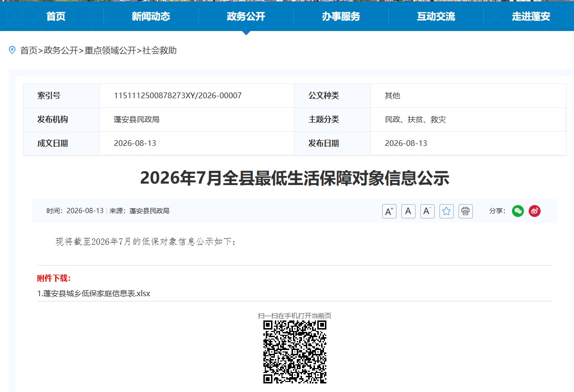574x392 pixels.
Task: Follow 政务公开 breadcrumb link
Action: tap(61, 51)
